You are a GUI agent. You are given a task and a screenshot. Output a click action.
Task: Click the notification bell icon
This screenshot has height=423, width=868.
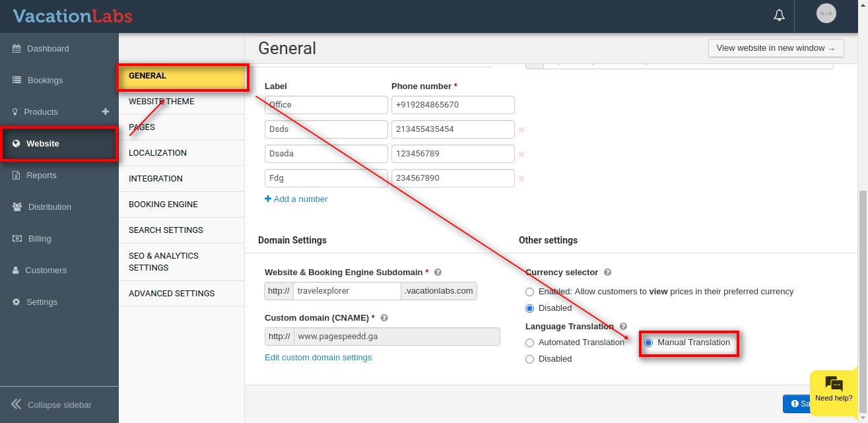[779, 15]
